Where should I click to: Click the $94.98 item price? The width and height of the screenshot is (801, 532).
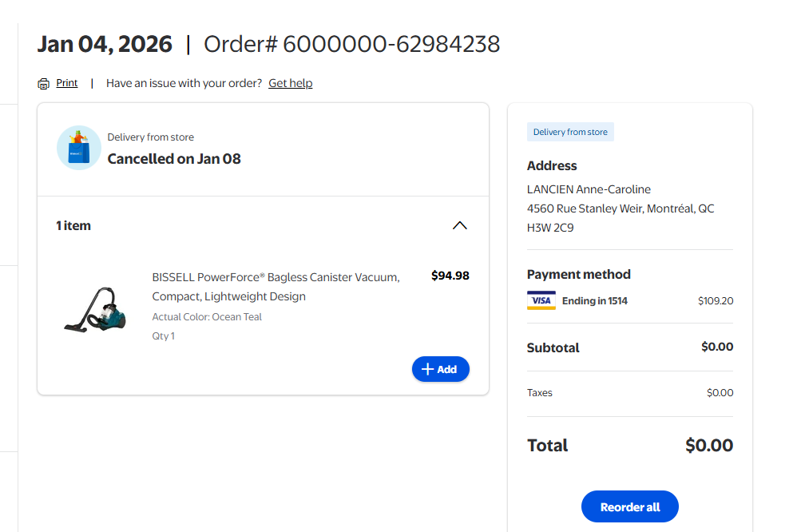[x=450, y=276]
